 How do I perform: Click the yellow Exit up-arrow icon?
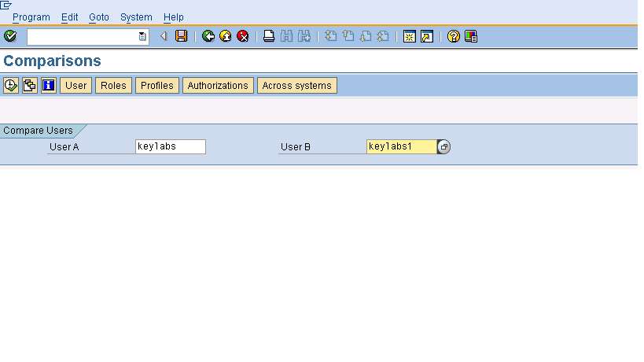pyautogui.click(x=226, y=36)
